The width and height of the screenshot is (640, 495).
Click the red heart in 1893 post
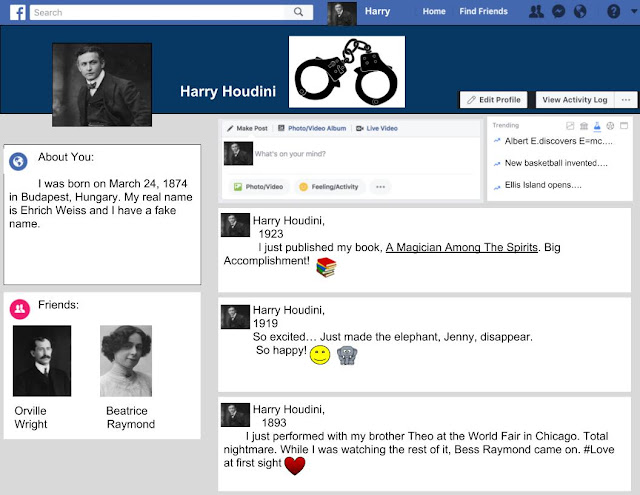pyautogui.click(x=295, y=466)
